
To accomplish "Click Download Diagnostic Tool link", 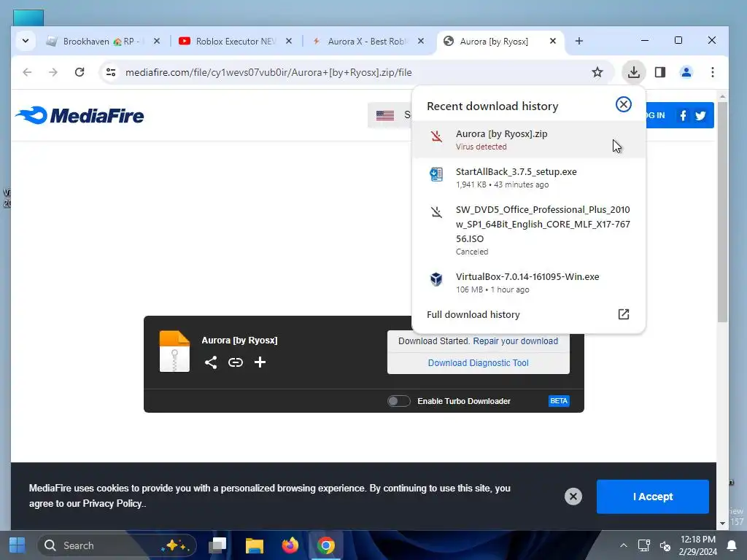I will [479, 363].
